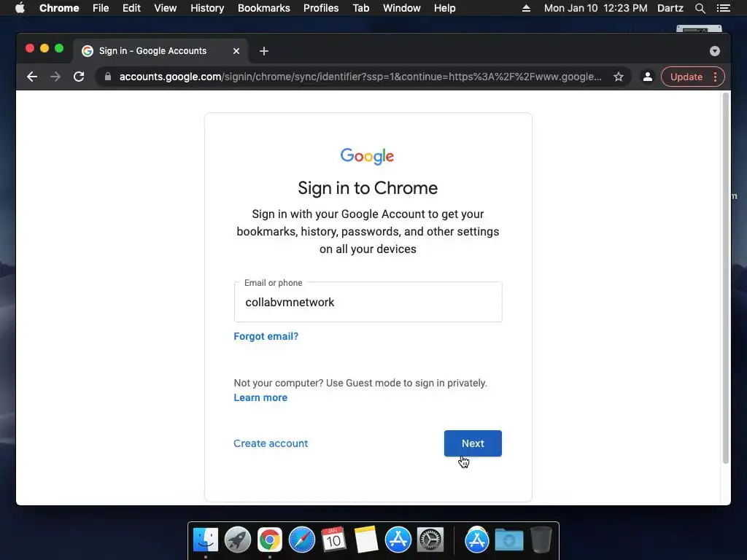Open the Notification Center list icon
747x560 pixels.
[723, 8]
